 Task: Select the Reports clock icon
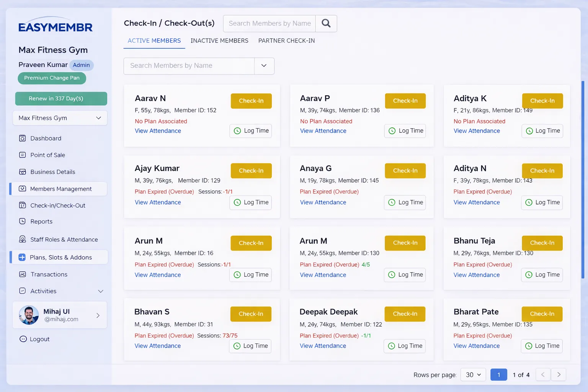[x=23, y=221]
